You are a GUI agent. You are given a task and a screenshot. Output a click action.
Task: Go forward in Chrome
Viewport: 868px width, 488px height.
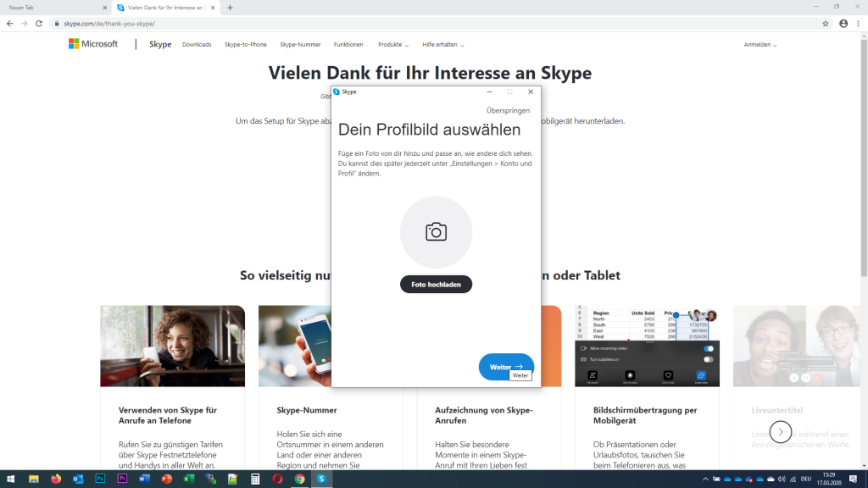tap(25, 24)
